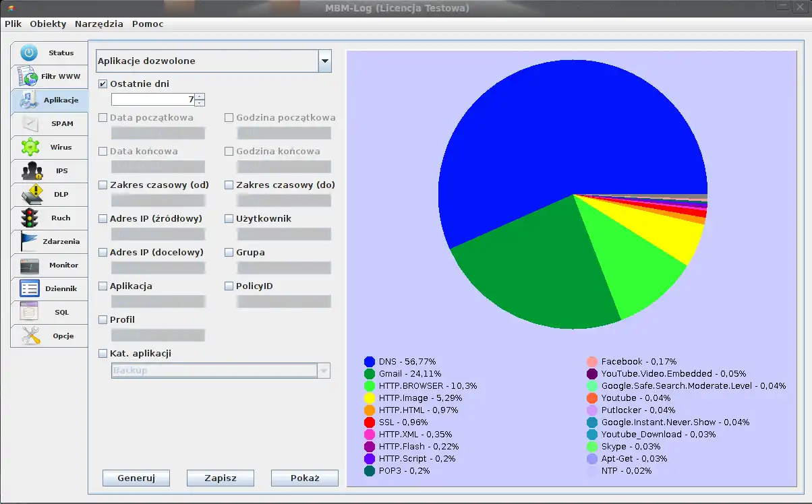Image resolution: width=812 pixels, height=504 pixels.
Task: Click the Zapisz button
Action: [x=221, y=478]
